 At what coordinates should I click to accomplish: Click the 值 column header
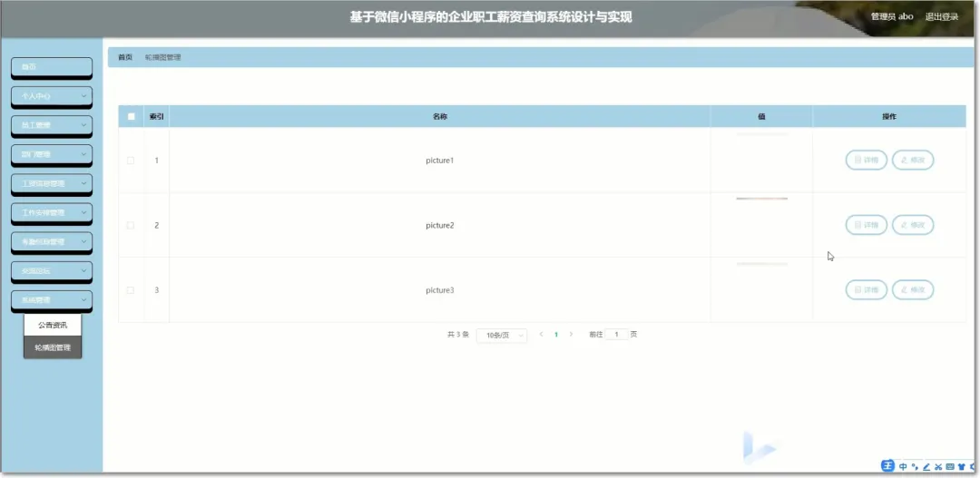[762, 116]
